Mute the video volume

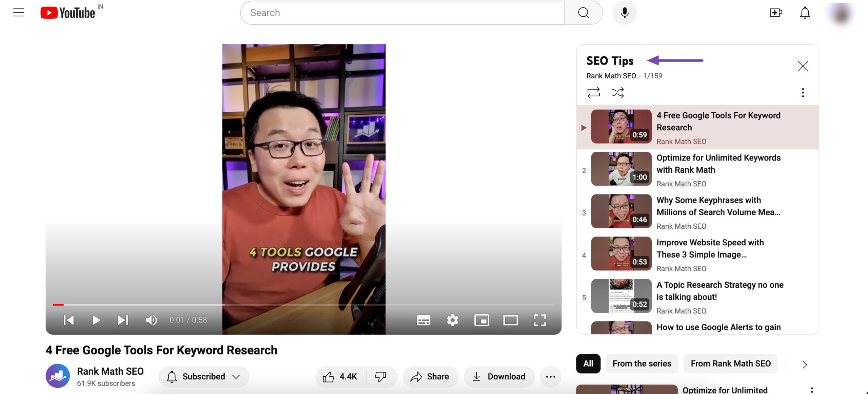(x=151, y=320)
